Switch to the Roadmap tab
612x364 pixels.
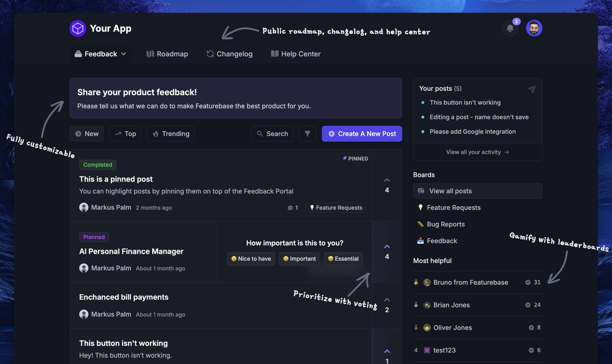tap(167, 54)
